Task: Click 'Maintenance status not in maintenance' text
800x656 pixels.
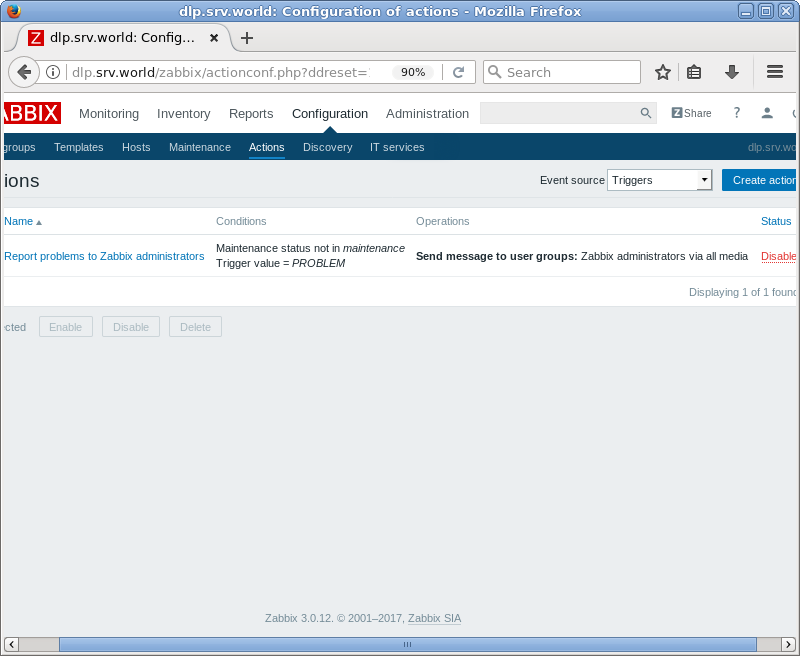Action: coord(310,248)
